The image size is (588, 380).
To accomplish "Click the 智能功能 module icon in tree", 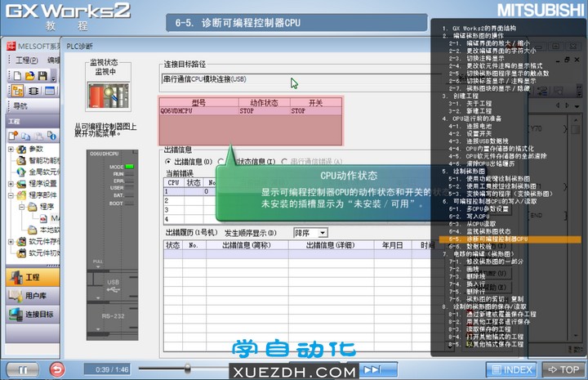I will [22, 161].
